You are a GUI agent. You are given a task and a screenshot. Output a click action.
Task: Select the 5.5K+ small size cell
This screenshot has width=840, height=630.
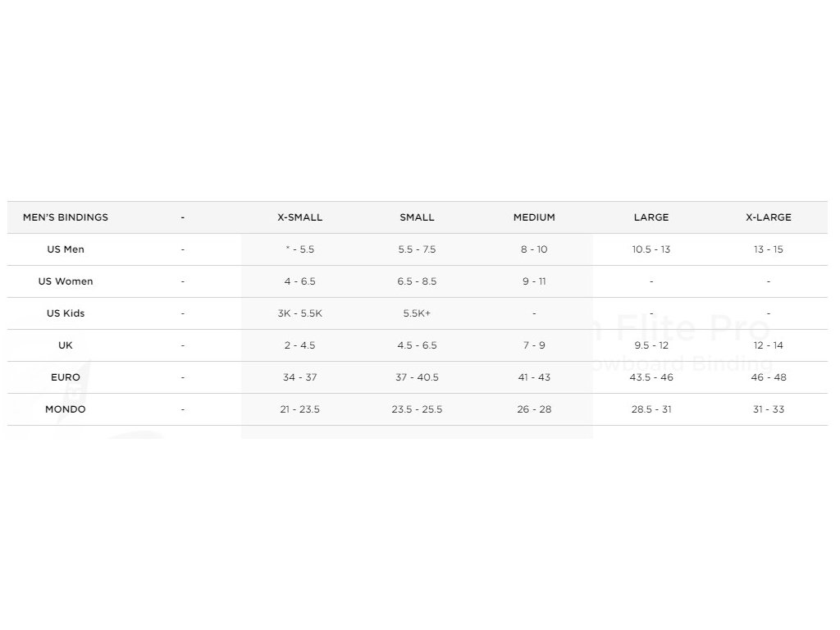tap(417, 313)
